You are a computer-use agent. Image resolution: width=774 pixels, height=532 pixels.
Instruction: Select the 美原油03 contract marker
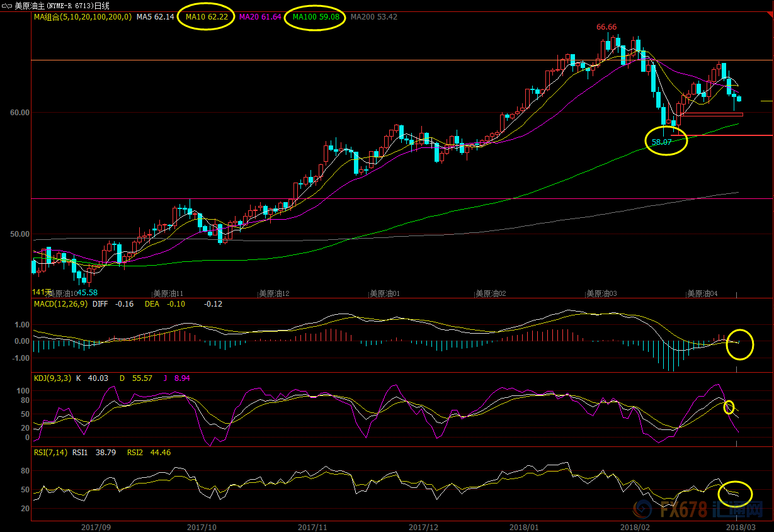point(601,293)
